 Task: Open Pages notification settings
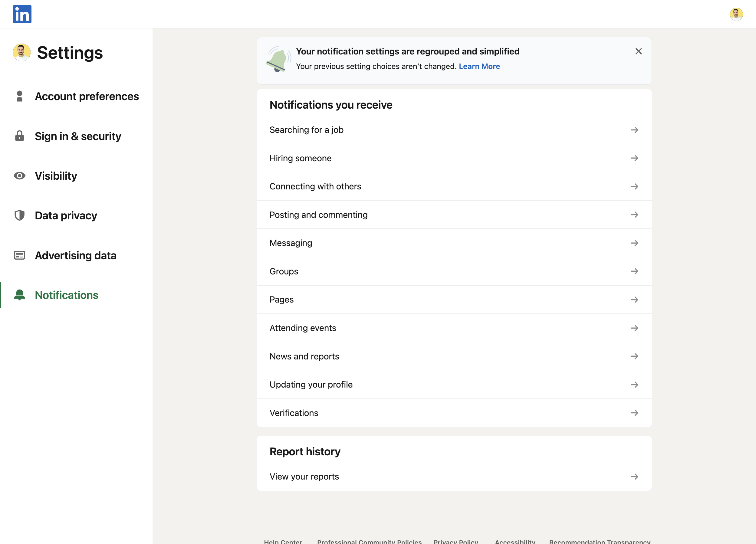[x=454, y=300]
